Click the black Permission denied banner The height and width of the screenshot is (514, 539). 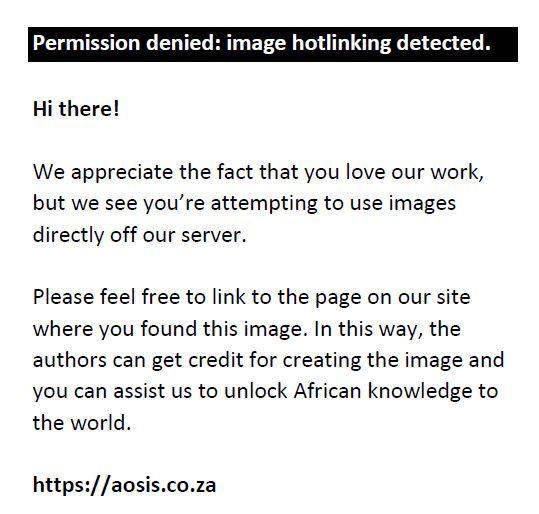273,44
